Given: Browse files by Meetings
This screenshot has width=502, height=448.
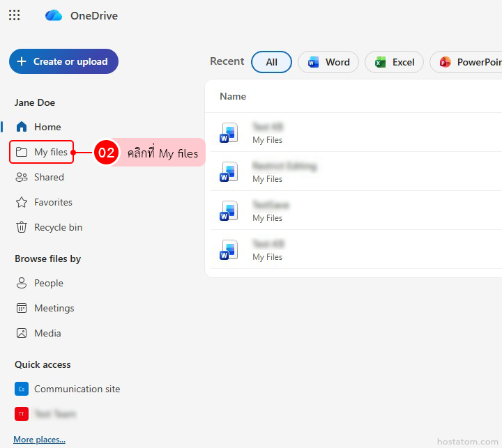Looking at the screenshot, I should 54,308.
